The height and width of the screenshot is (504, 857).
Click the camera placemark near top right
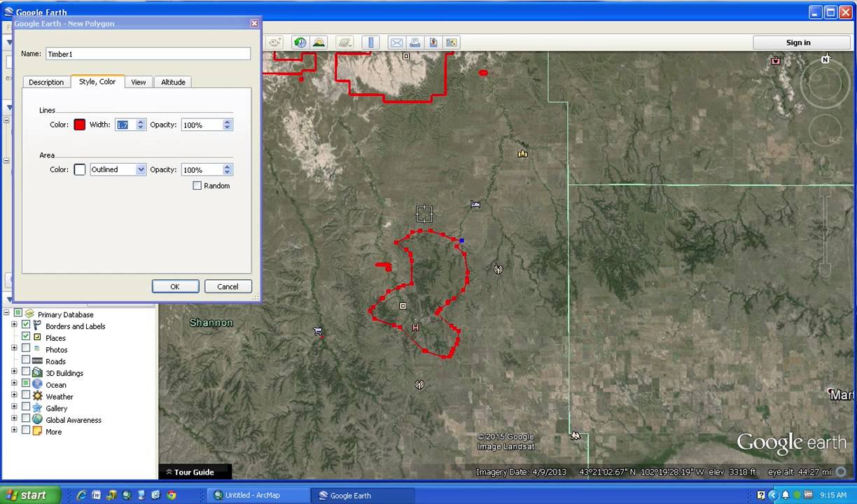pos(775,61)
